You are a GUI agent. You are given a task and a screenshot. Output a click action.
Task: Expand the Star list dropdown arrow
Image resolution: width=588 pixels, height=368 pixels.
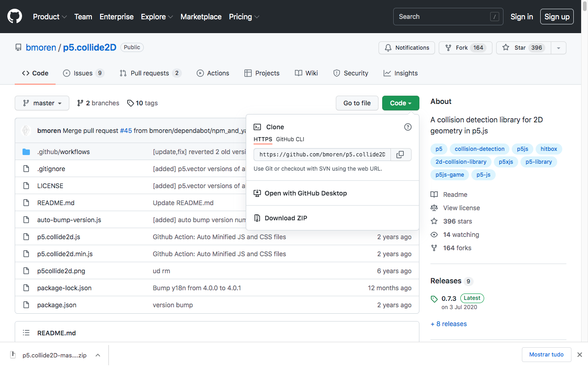point(558,48)
